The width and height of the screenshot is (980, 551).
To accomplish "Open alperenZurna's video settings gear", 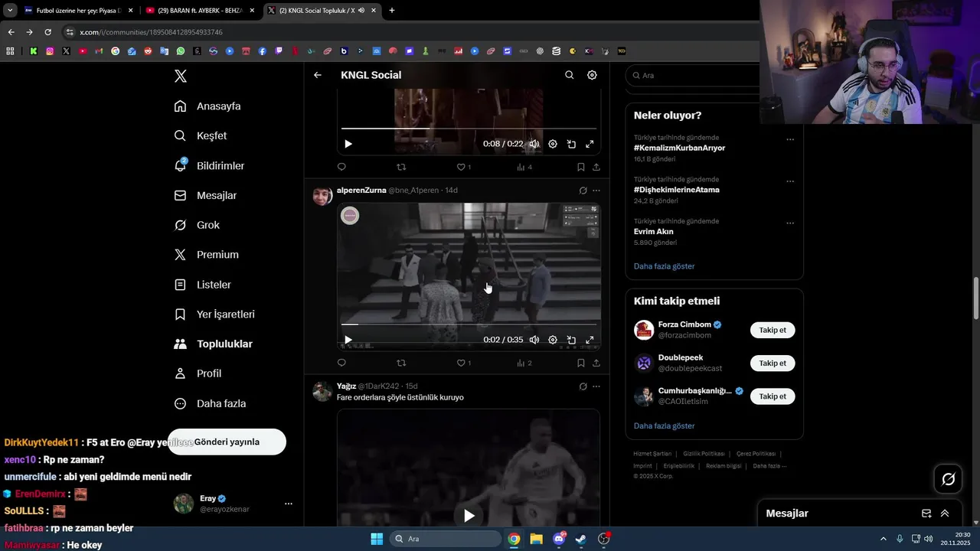I will point(553,340).
